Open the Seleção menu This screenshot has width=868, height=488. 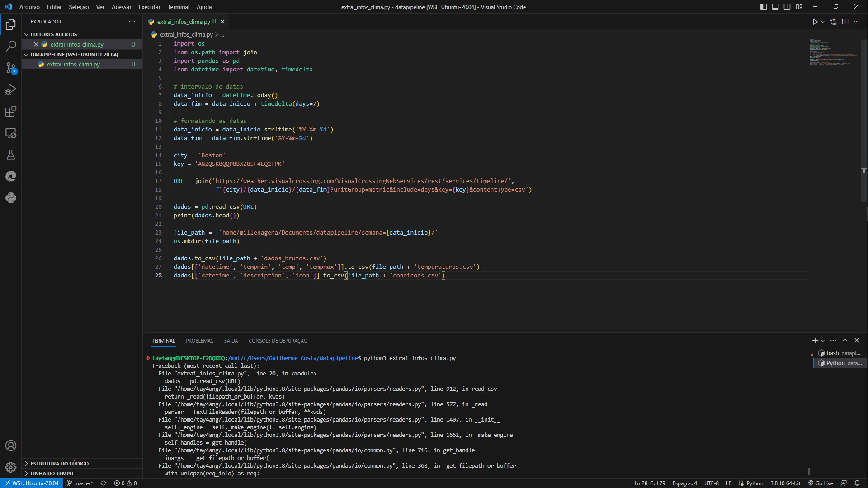pyautogui.click(x=79, y=7)
